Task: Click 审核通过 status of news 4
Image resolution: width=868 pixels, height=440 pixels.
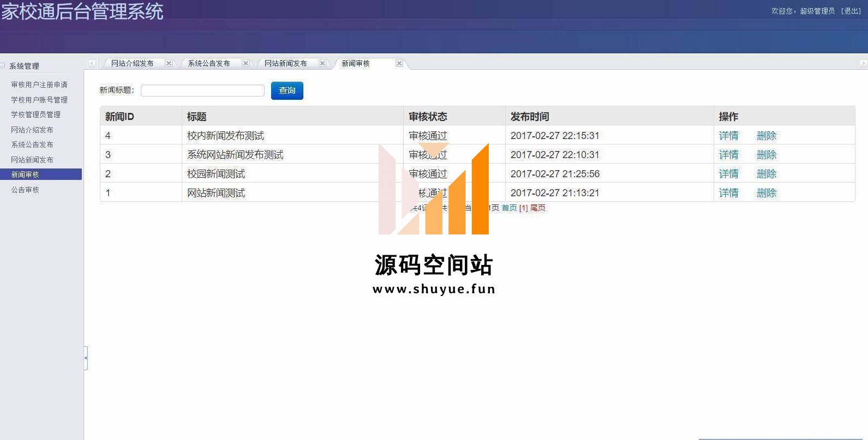Action: click(x=428, y=136)
